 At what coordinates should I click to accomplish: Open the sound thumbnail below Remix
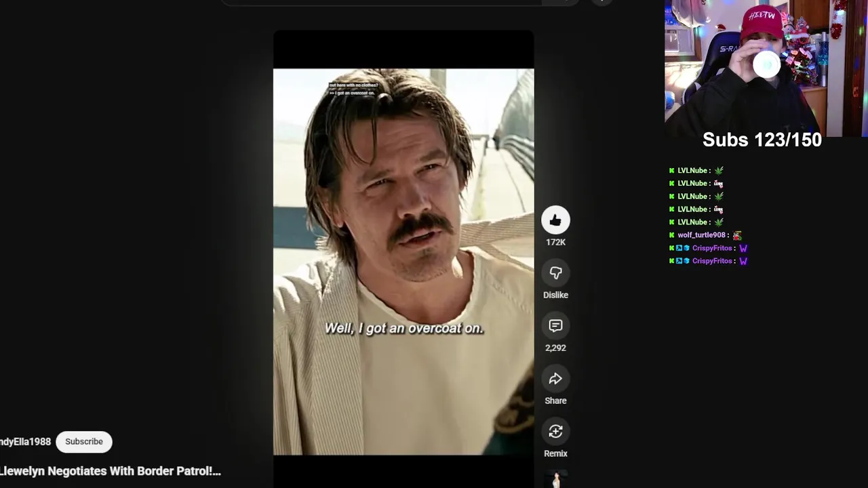pos(555,480)
